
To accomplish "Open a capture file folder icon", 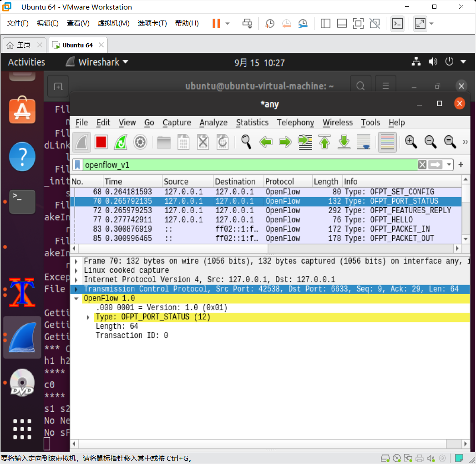I will pos(164,142).
